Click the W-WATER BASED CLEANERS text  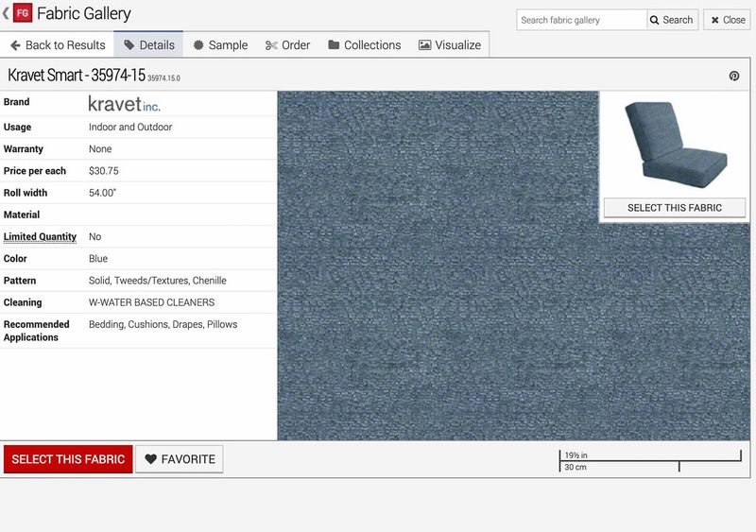(x=152, y=302)
